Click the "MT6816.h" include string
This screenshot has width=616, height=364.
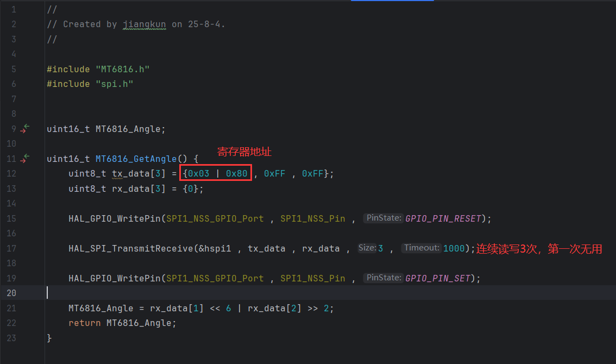[x=123, y=69]
